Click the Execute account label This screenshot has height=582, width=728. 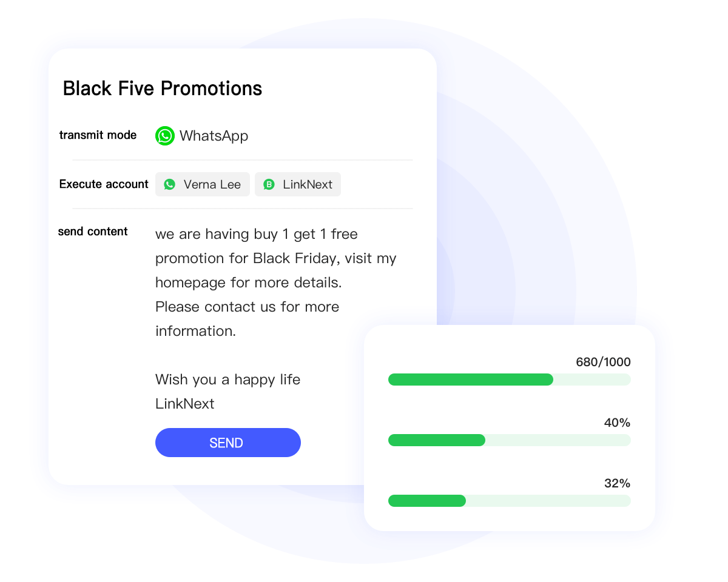(x=104, y=184)
